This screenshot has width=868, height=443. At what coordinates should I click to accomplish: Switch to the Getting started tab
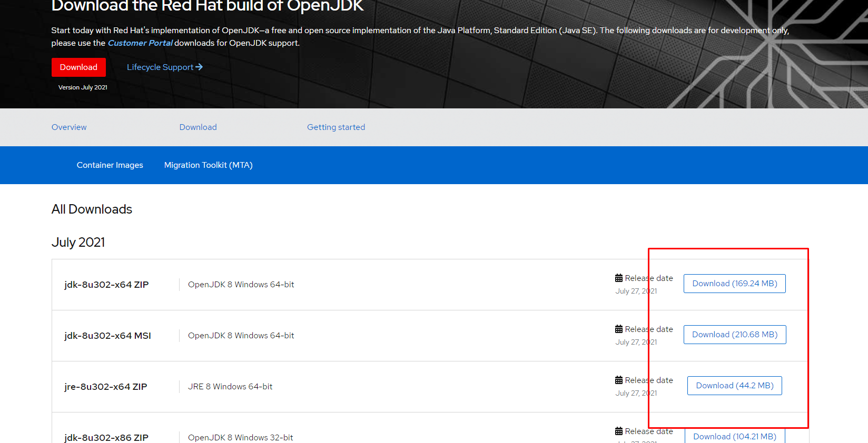336,127
